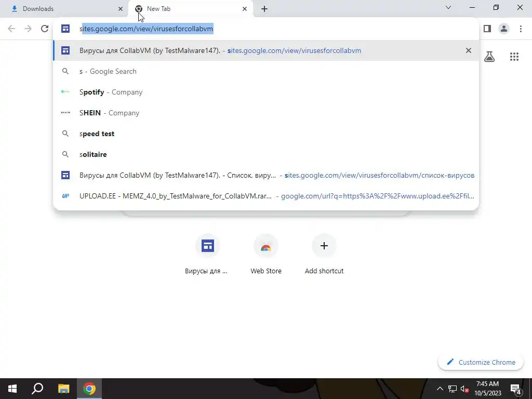Open the Windows Start menu
Viewport: 532px width, 399px height.
12,389
